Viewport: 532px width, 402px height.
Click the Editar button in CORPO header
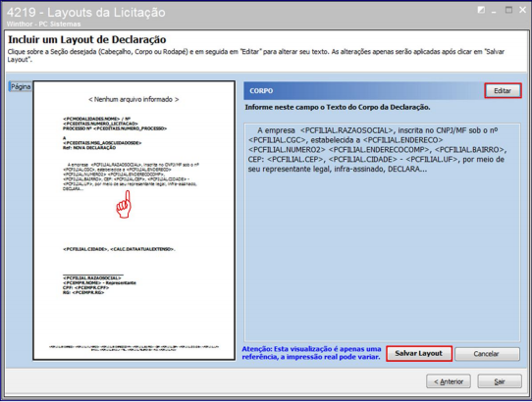pos(503,91)
